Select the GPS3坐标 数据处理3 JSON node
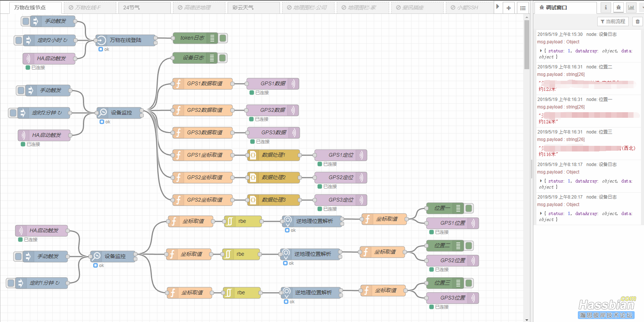The width and height of the screenshot is (644, 322). 274,200
